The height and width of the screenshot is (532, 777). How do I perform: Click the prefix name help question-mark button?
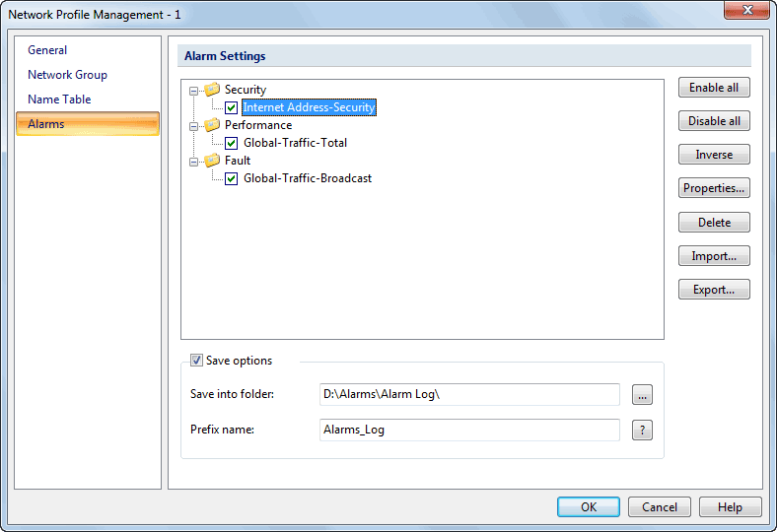pyautogui.click(x=642, y=431)
